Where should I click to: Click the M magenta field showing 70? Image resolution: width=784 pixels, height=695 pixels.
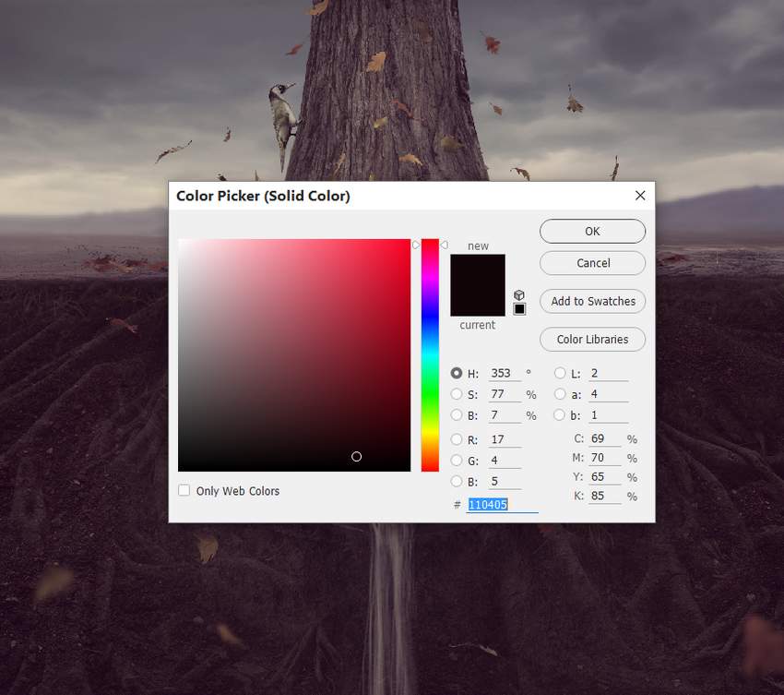point(605,458)
